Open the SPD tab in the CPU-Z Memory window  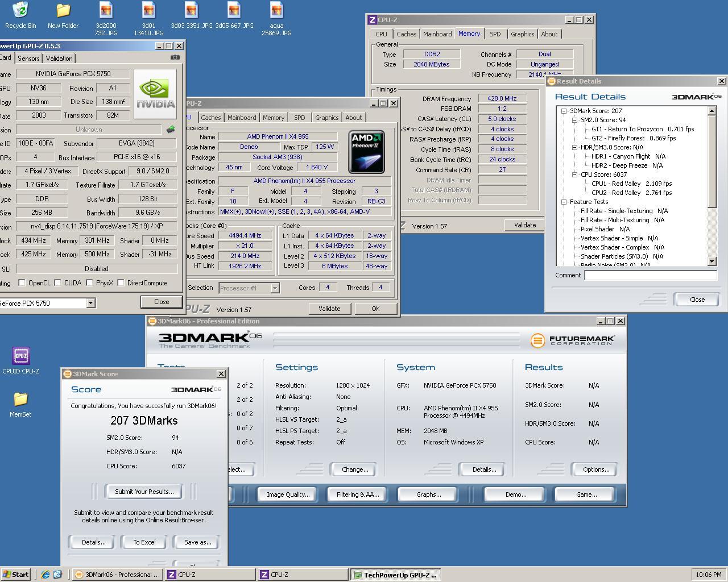pyautogui.click(x=495, y=34)
